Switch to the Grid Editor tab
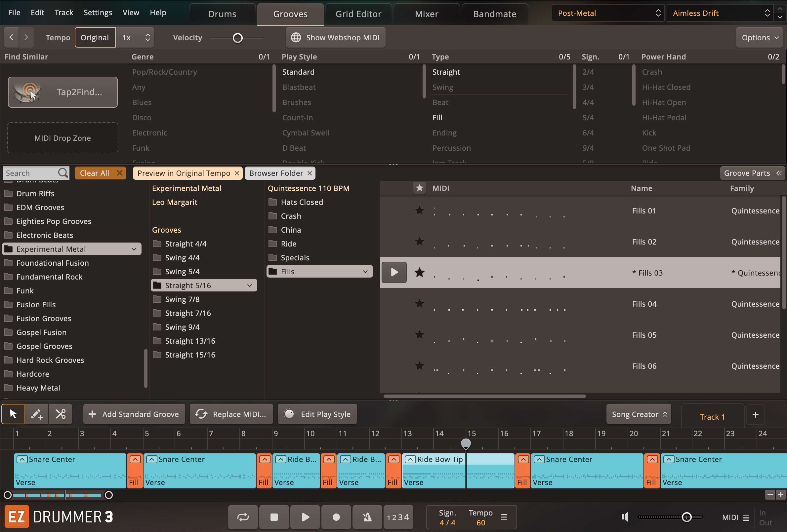Image resolution: width=787 pixels, height=532 pixels. pos(358,14)
